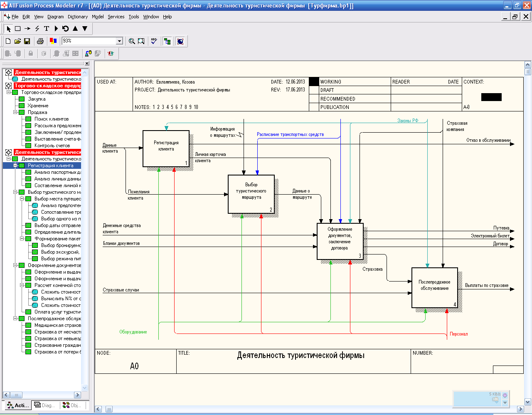Viewport: 532px width, 415px height.
Task: Switch to the Diagrams tab
Action: coord(44,405)
